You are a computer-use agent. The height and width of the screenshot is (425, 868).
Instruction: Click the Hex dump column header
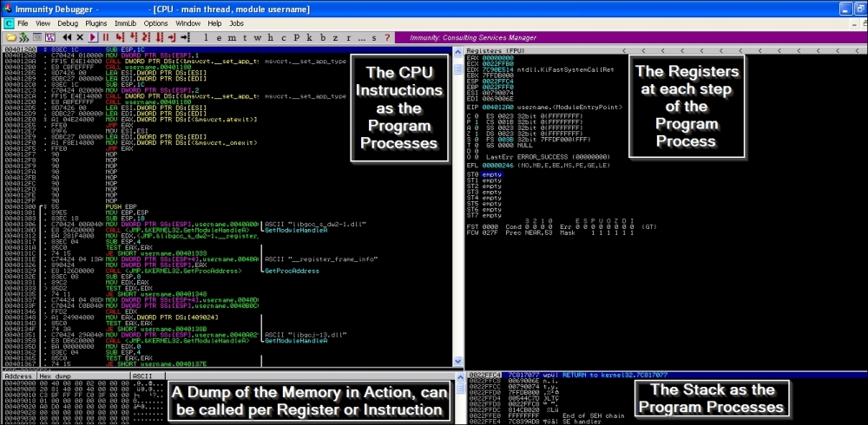point(83,376)
